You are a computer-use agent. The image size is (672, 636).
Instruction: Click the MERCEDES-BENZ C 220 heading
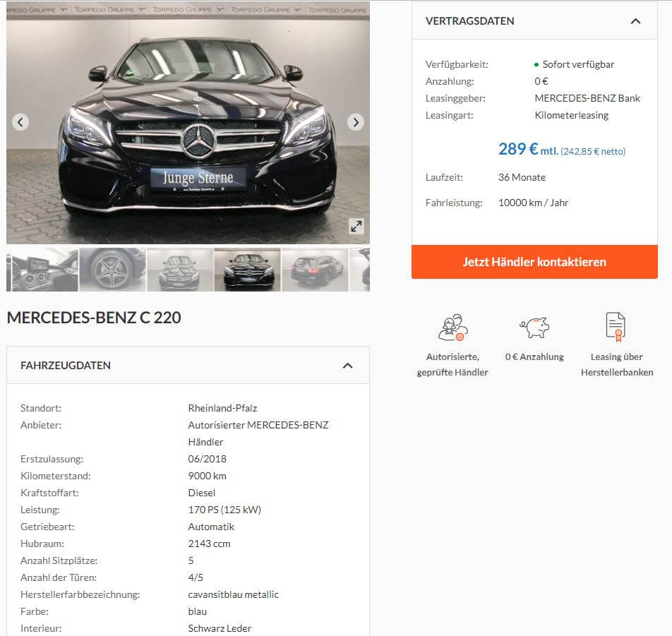(x=94, y=318)
